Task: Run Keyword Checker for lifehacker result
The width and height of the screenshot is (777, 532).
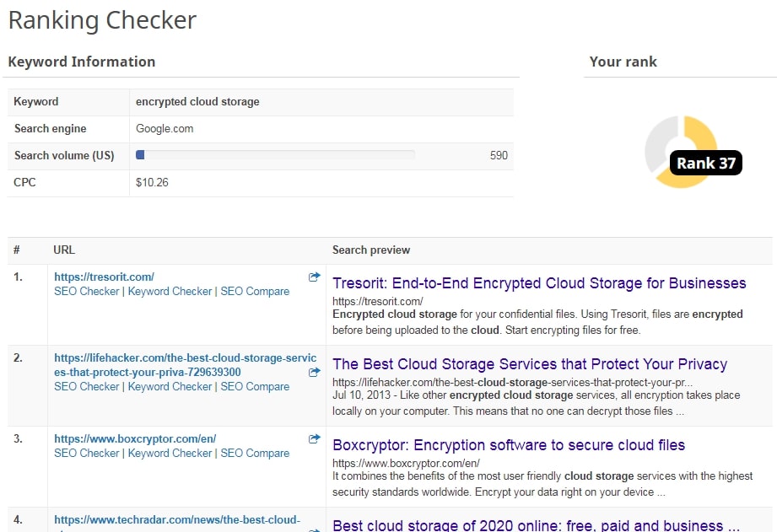Action: click(x=170, y=386)
